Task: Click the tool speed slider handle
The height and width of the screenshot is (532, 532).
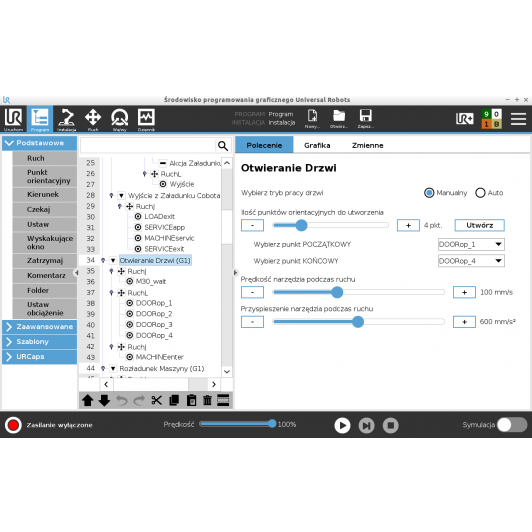Action: pos(337,292)
